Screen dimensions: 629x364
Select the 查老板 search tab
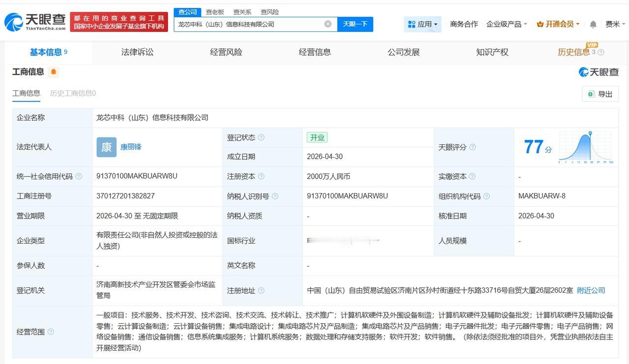pos(215,12)
